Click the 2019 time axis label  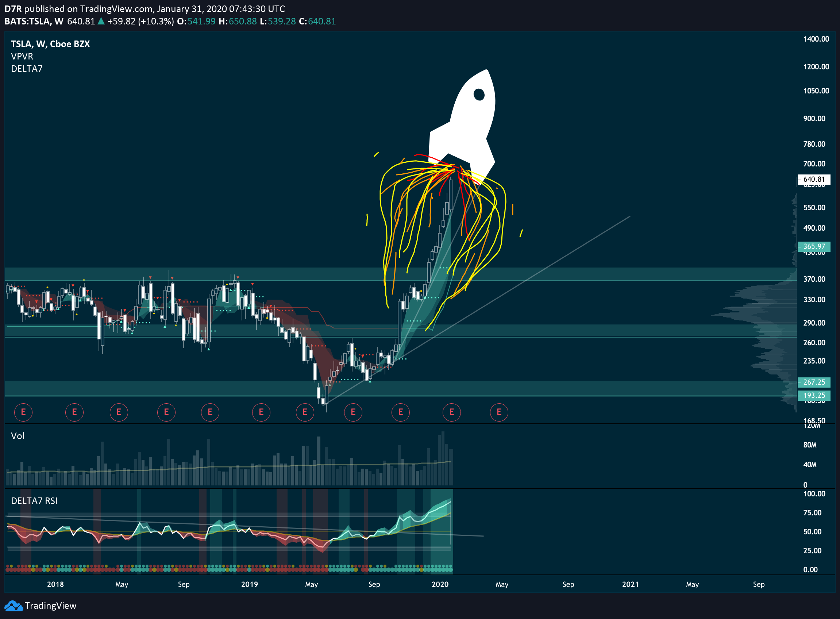(250, 585)
